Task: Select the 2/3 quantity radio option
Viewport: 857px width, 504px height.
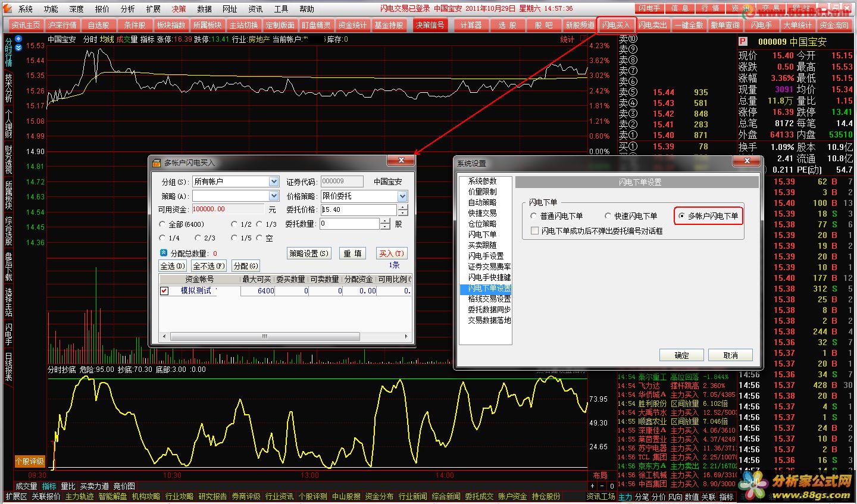Action: (x=198, y=238)
